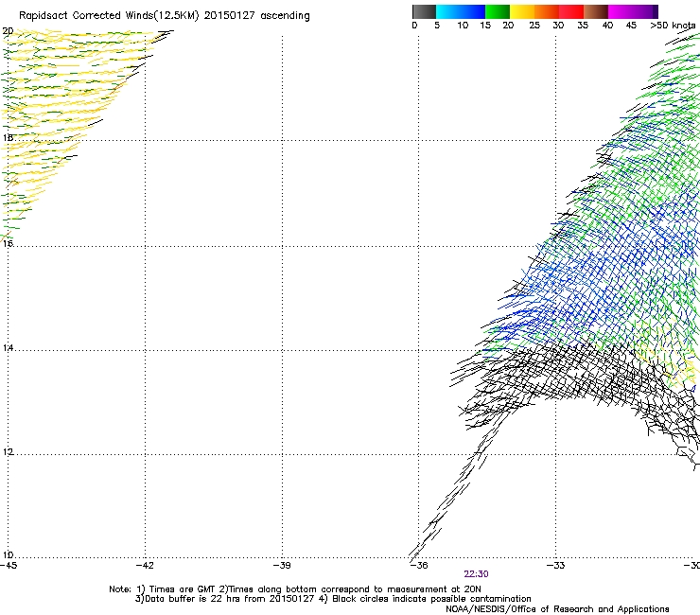Viewport: 700px width, 615px height.
Task: Click the orange 25-30 knots legend swatch
Action: (x=547, y=11)
